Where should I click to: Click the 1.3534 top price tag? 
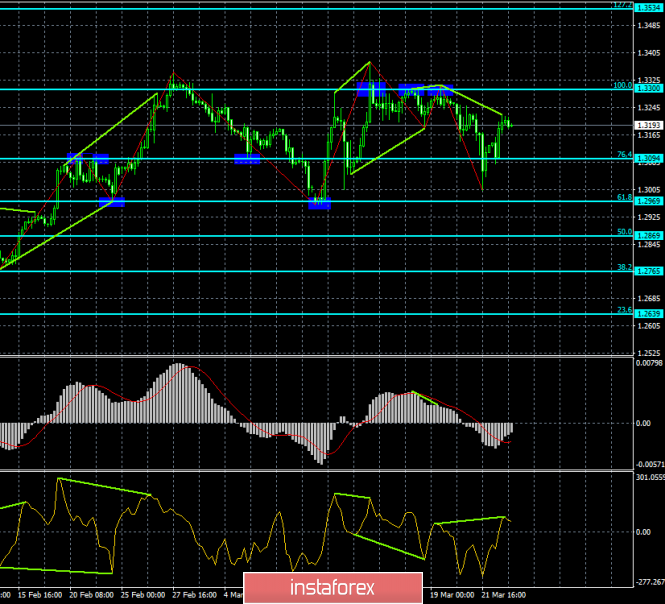pyautogui.click(x=648, y=6)
